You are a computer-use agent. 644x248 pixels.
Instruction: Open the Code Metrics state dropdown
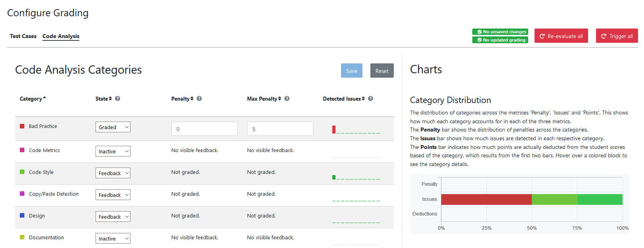point(113,151)
